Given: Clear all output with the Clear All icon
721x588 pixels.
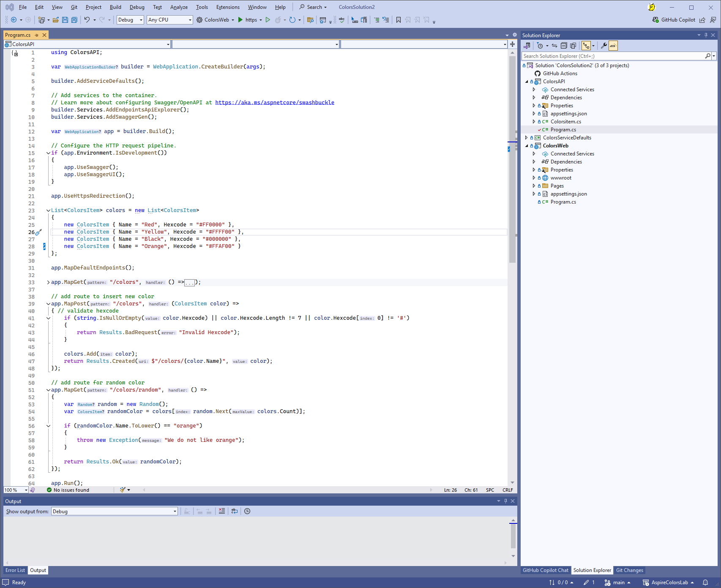Looking at the screenshot, I should pyautogui.click(x=222, y=511).
